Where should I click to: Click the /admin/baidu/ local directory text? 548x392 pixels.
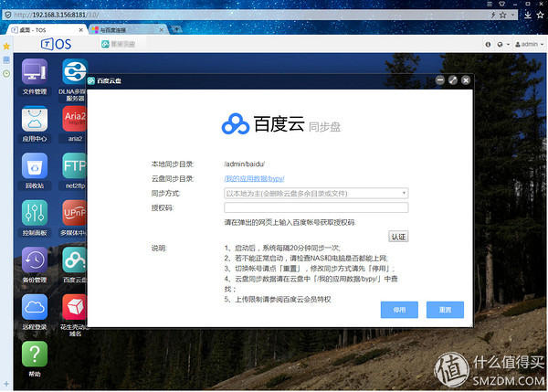click(x=244, y=164)
